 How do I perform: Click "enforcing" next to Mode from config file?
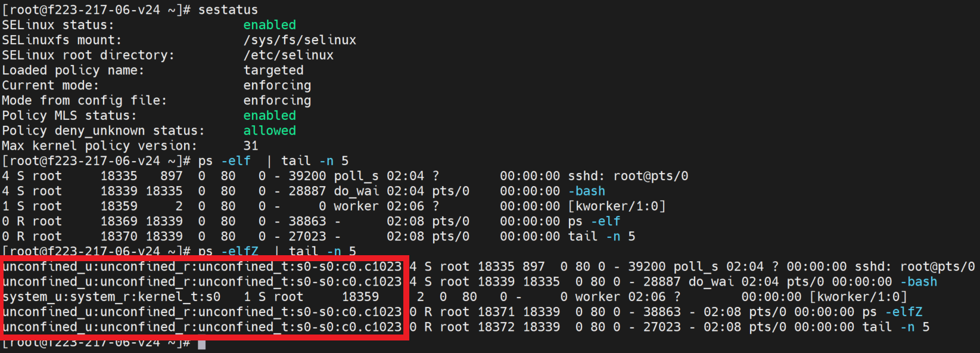tap(277, 100)
